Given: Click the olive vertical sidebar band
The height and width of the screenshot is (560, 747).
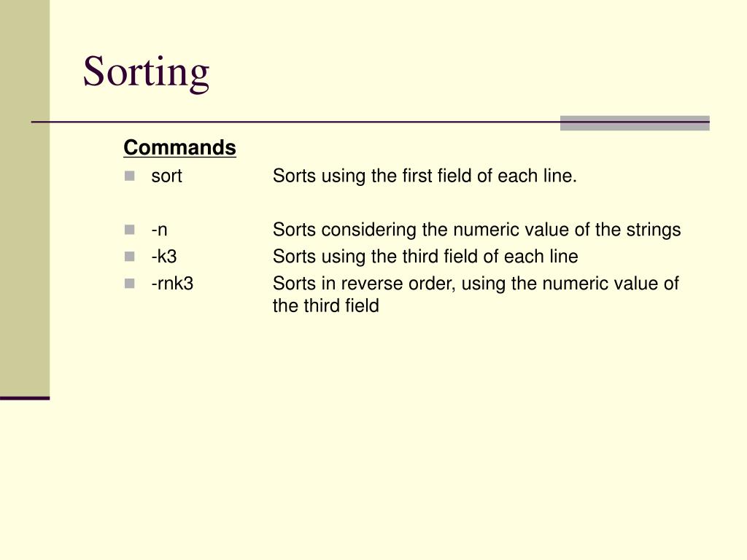Looking at the screenshot, I should 25,198.
